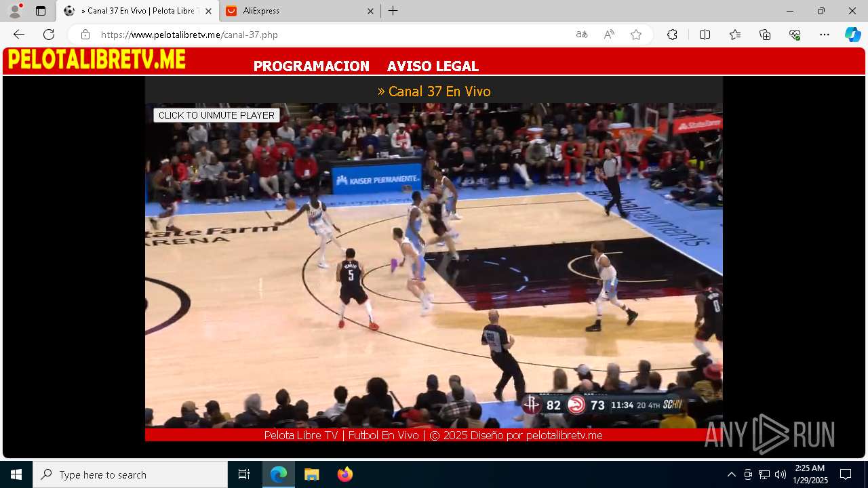Show hidden system tray icons
Image resolution: width=868 pixels, height=488 pixels.
(731, 474)
